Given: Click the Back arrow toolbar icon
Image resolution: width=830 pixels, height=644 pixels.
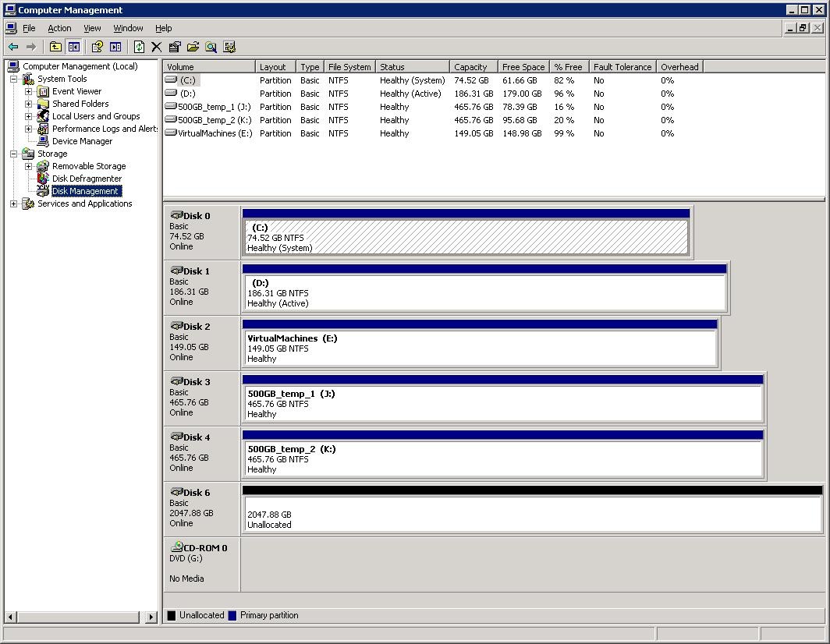Looking at the screenshot, I should pyautogui.click(x=13, y=47).
